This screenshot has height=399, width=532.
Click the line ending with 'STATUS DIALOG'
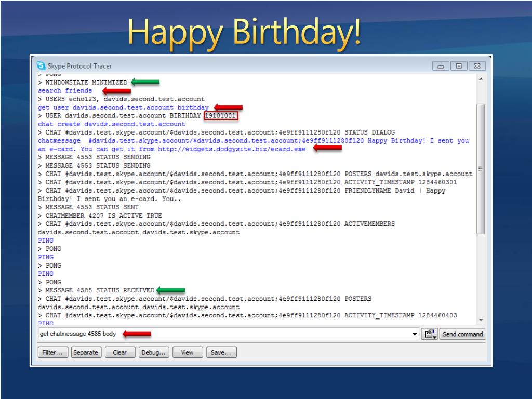(x=217, y=132)
